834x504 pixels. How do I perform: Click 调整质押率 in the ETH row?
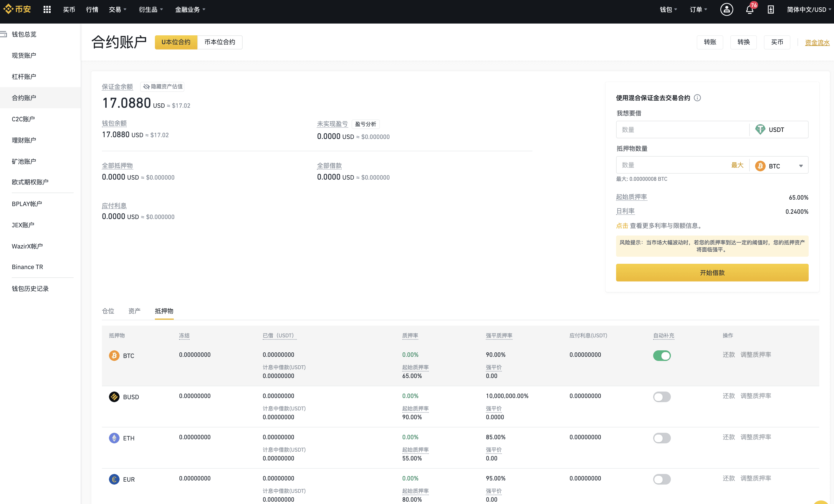click(755, 437)
